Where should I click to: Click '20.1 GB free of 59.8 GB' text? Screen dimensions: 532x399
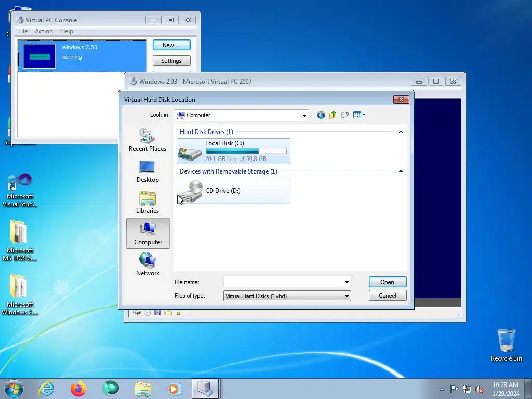[235, 159]
